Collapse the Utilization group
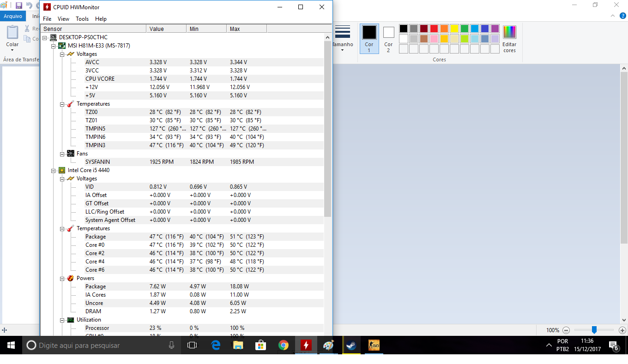Image resolution: width=628 pixels, height=364 pixels. click(62, 320)
